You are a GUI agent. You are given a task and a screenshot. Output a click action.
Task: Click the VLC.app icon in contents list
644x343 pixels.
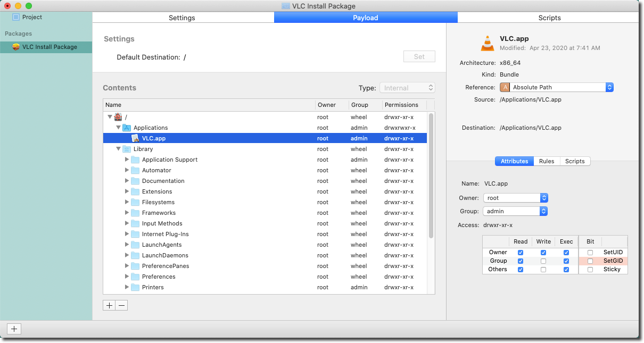pyautogui.click(x=135, y=138)
